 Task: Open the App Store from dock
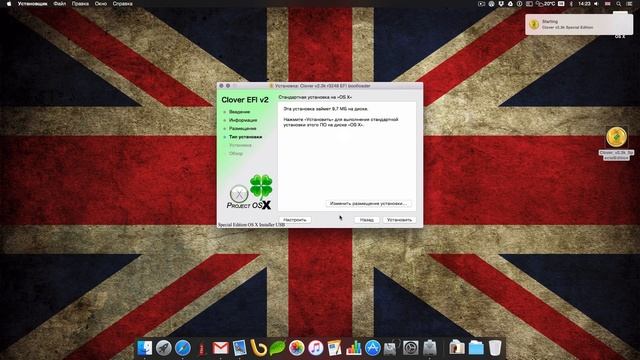372,348
